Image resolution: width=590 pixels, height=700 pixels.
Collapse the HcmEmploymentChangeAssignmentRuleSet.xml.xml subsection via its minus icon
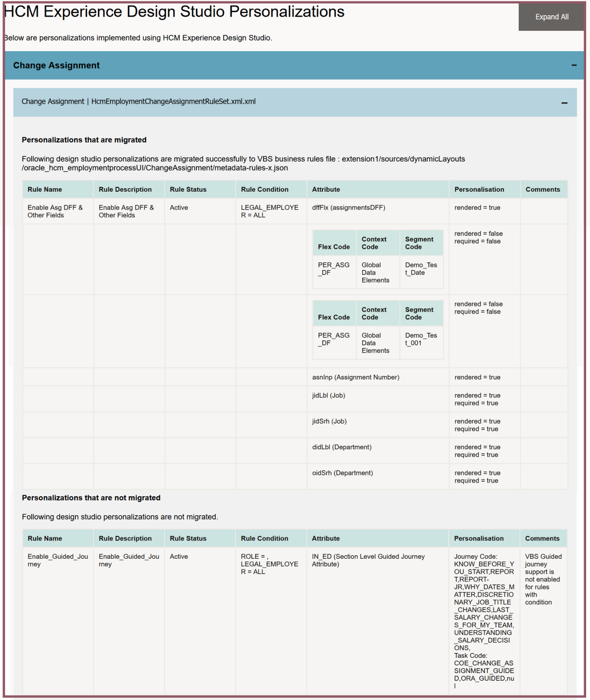point(564,103)
